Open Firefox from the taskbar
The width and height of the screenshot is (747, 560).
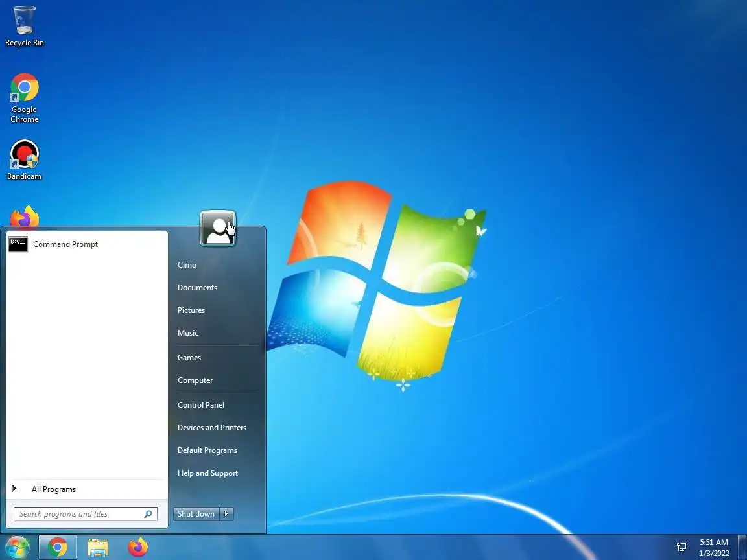click(138, 548)
